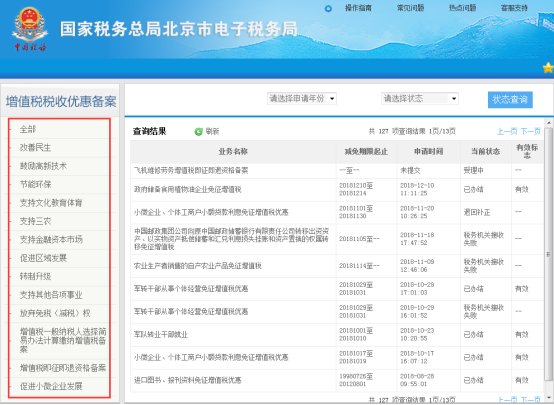Viewport: 554px width, 405px height.
Task: Click the 申请时间 column header
Action: (x=429, y=152)
